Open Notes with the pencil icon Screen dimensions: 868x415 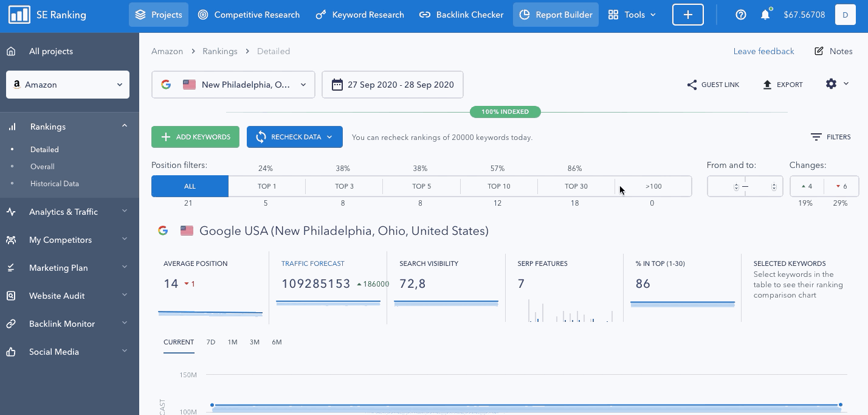(833, 51)
